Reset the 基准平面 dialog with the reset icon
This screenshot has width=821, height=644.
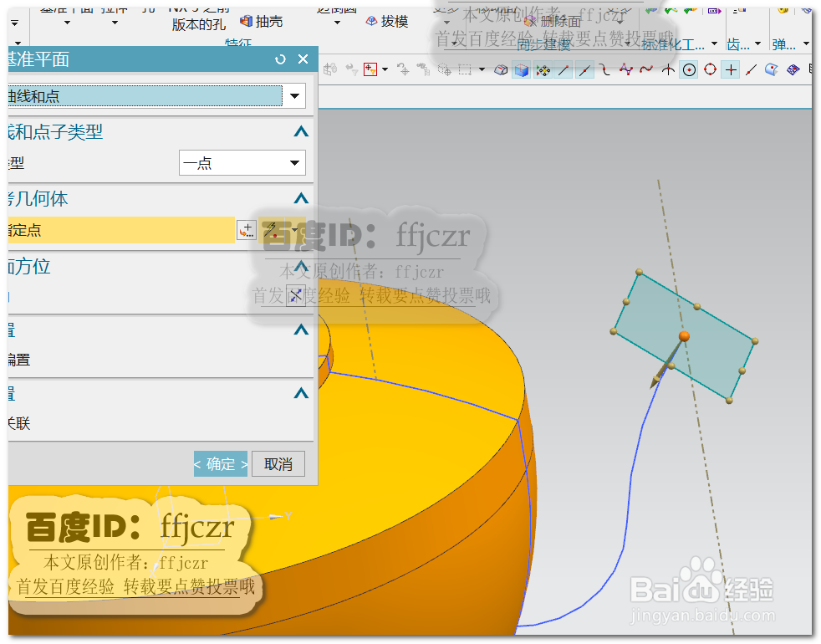281,59
